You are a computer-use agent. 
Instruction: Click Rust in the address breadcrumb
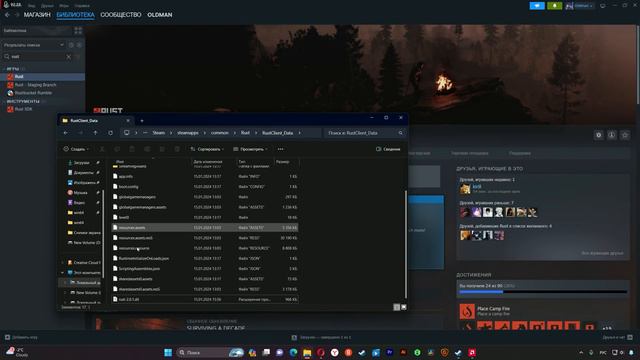click(245, 133)
